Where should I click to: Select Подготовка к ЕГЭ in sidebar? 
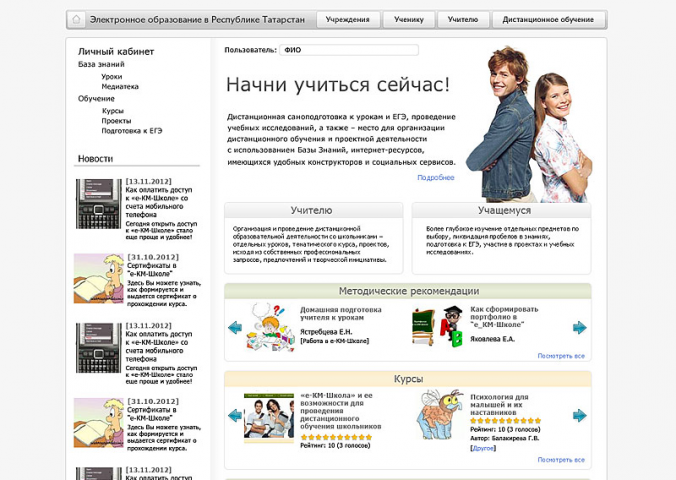(132, 131)
